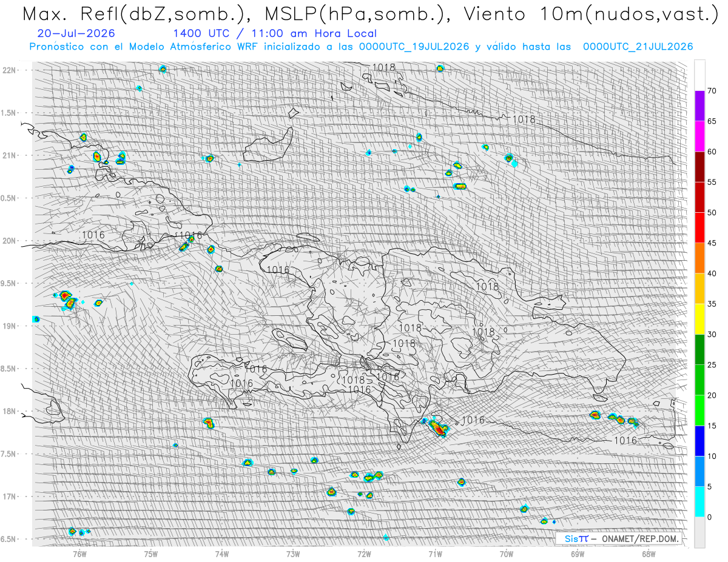Click the color bar value label 25

pyautogui.click(x=712, y=364)
